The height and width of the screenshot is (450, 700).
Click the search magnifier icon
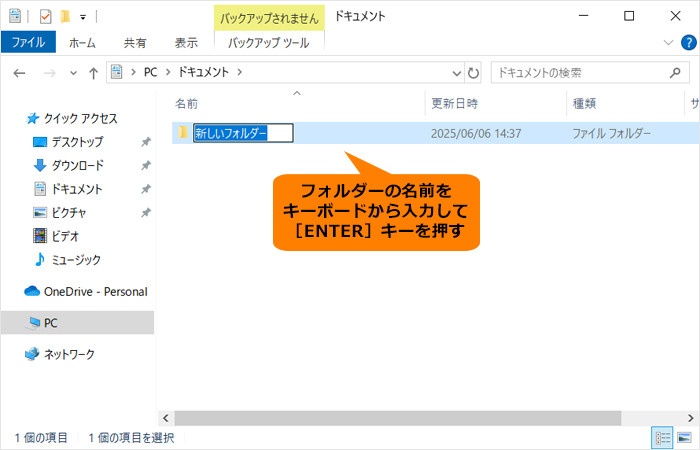pyautogui.click(x=675, y=73)
